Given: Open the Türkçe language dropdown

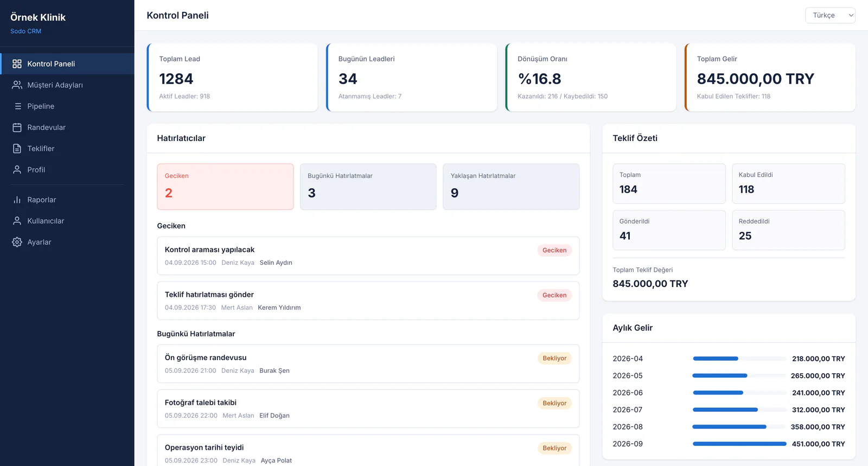Looking at the screenshot, I should pyautogui.click(x=830, y=15).
